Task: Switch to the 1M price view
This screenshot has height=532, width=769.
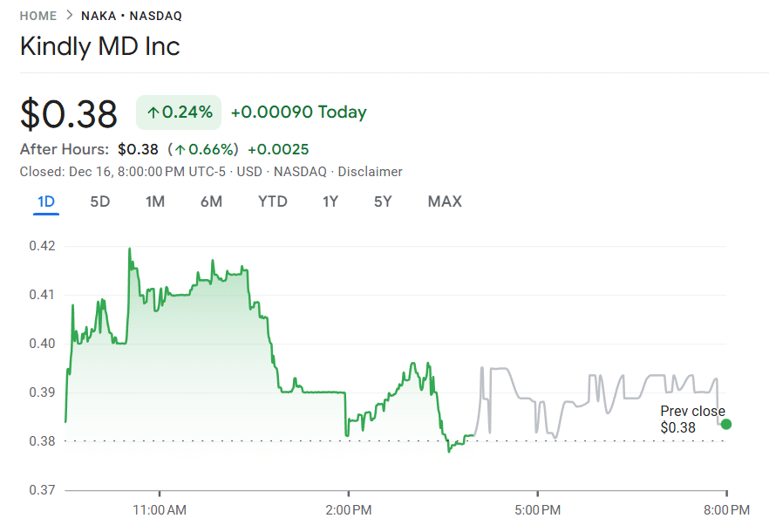Action: (154, 201)
